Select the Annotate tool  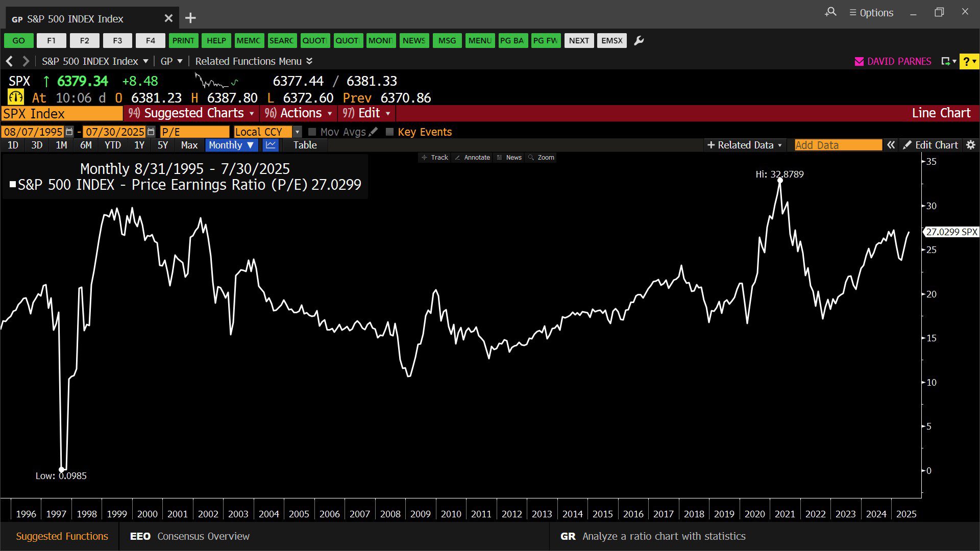(x=472, y=157)
